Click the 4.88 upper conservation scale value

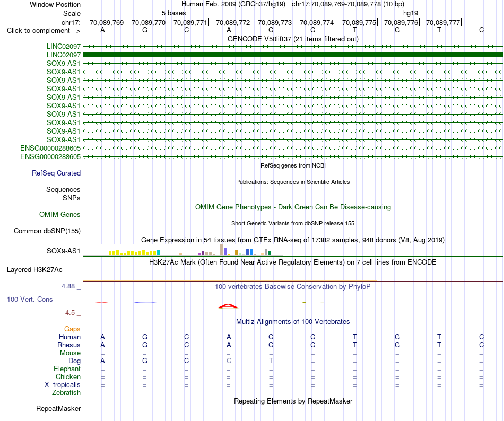[68, 286]
